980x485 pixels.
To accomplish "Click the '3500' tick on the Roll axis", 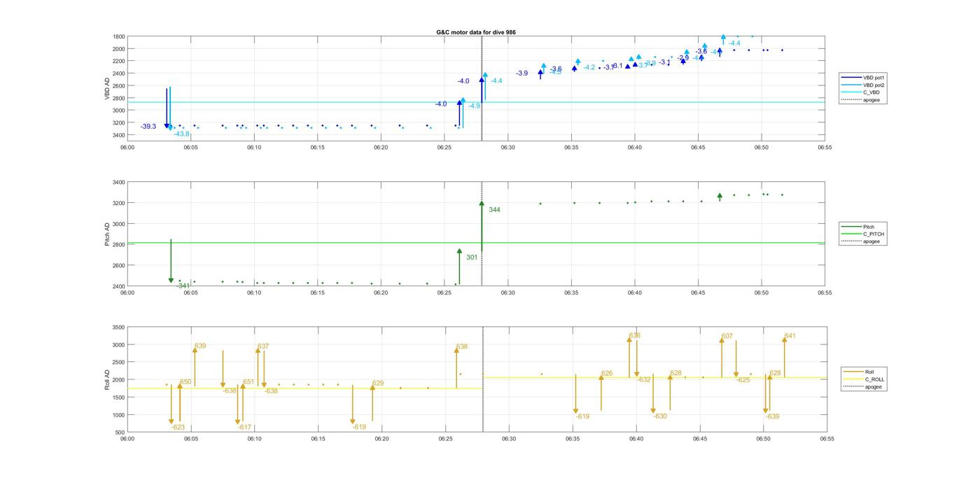I will pyautogui.click(x=119, y=328).
